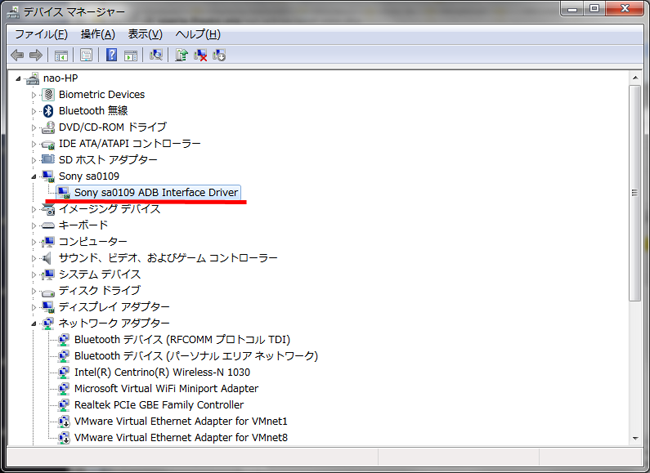Select the Biometric Devices fingerprint icon
The height and width of the screenshot is (473, 650).
tap(48, 95)
